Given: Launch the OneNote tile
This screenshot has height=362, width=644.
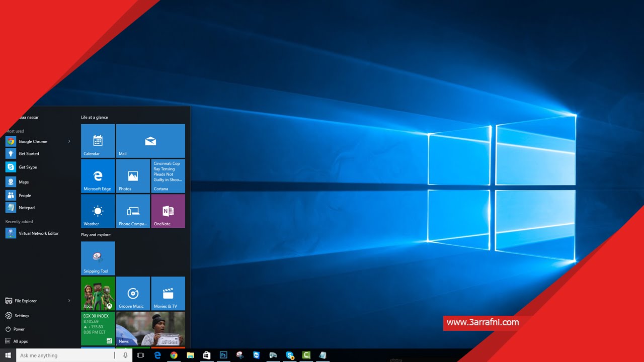Looking at the screenshot, I should [x=168, y=211].
